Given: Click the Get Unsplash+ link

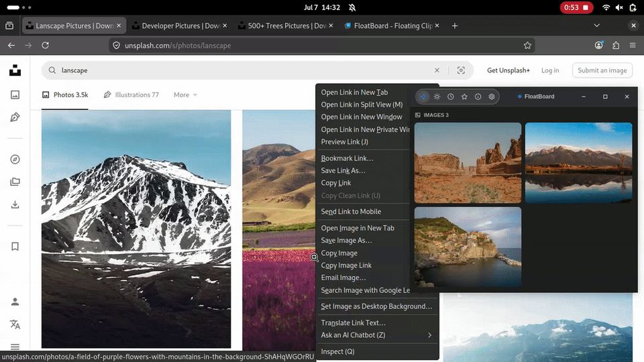Looking at the screenshot, I should 508,70.
